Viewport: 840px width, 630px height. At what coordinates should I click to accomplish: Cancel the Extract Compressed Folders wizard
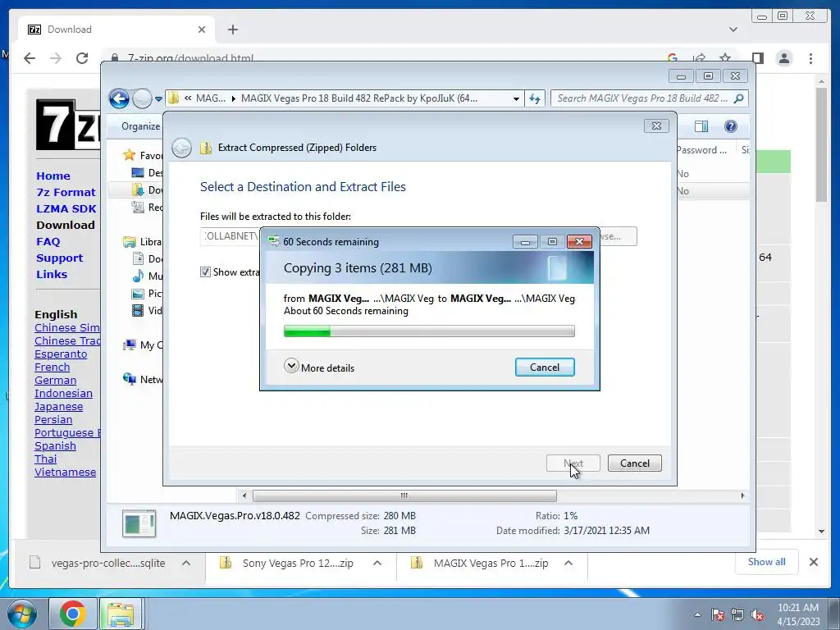tap(634, 463)
